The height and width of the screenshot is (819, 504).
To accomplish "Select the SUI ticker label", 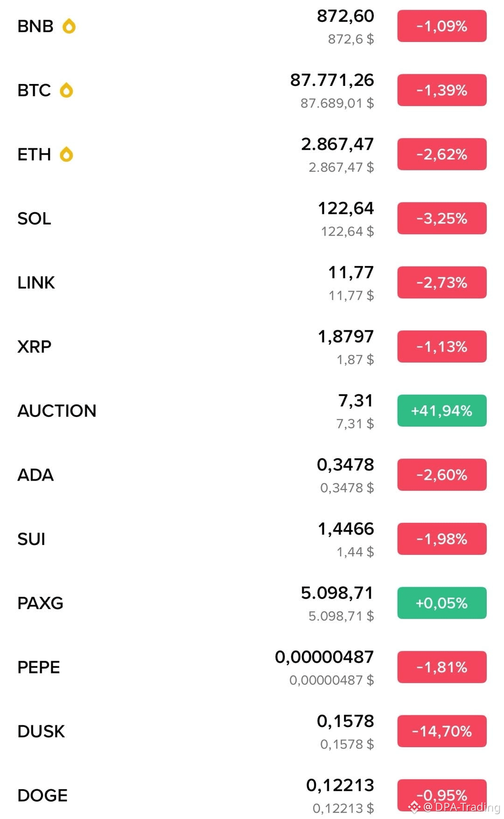I will point(31,539).
